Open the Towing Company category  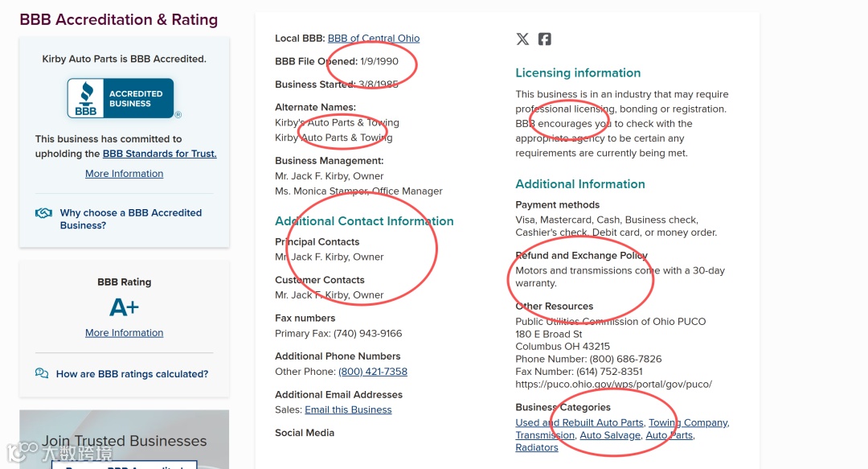688,422
